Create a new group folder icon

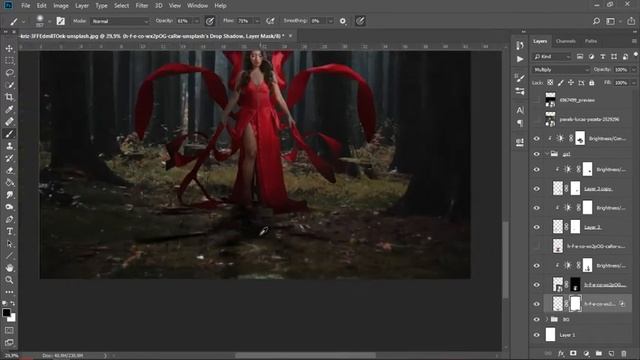click(599, 353)
